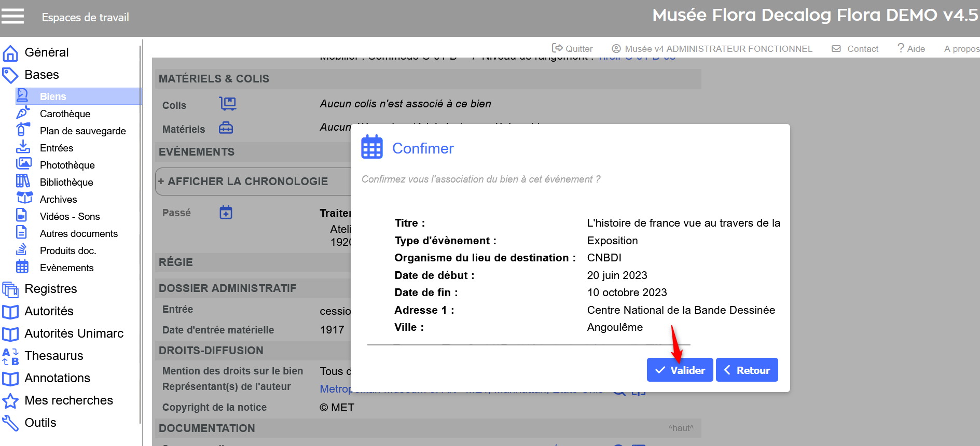
Task: Click the hamburger menu icon
Action: [x=12, y=17]
